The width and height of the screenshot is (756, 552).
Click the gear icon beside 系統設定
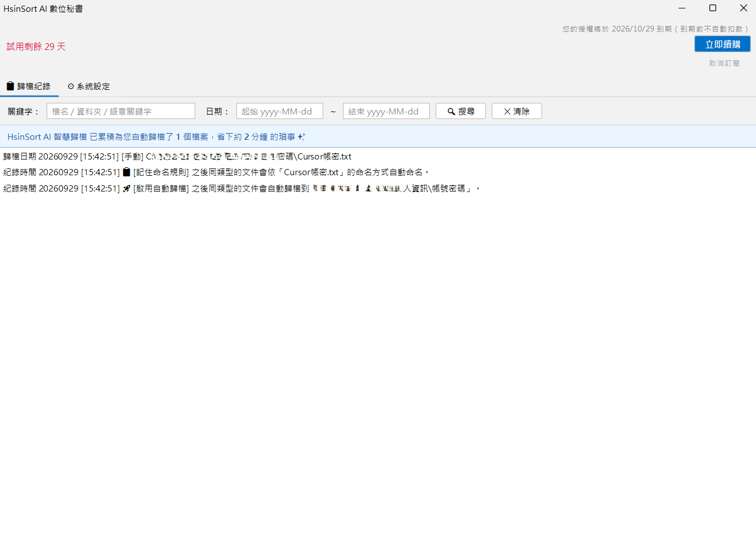point(71,86)
